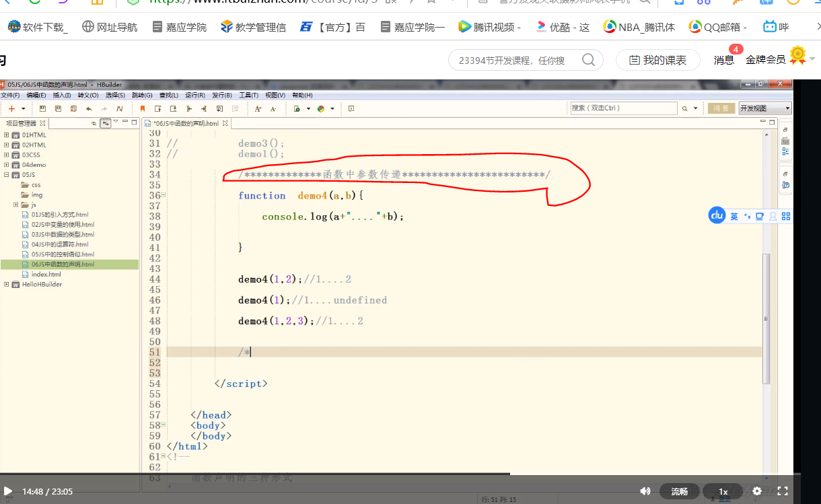Click the Baidu input method du icon
Image resolution: width=821 pixels, height=504 pixels.
click(x=717, y=215)
